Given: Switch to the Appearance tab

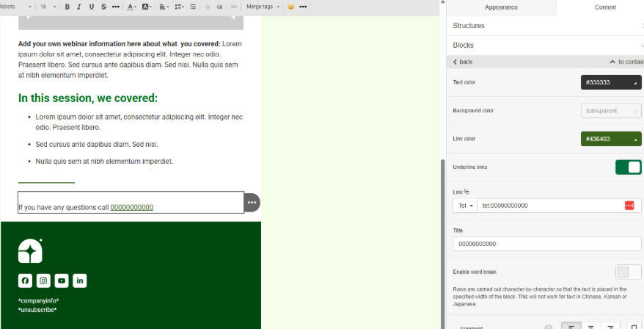Looking at the screenshot, I should coord(501,7).
